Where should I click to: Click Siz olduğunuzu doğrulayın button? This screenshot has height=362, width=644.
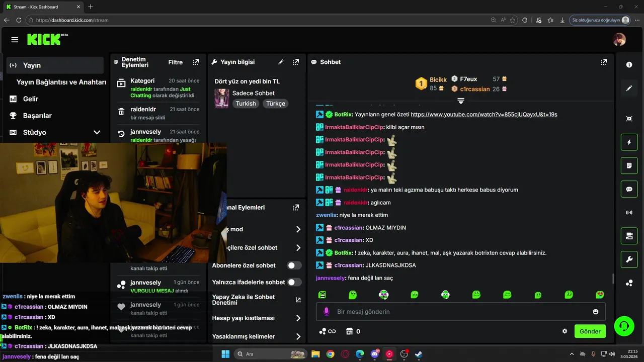coord(601,20)
